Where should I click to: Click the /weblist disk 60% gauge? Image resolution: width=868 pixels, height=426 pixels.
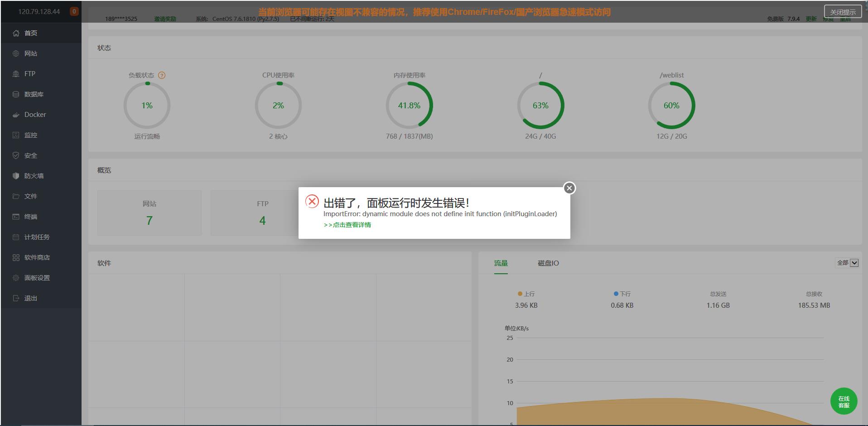(x=671, y=106)
